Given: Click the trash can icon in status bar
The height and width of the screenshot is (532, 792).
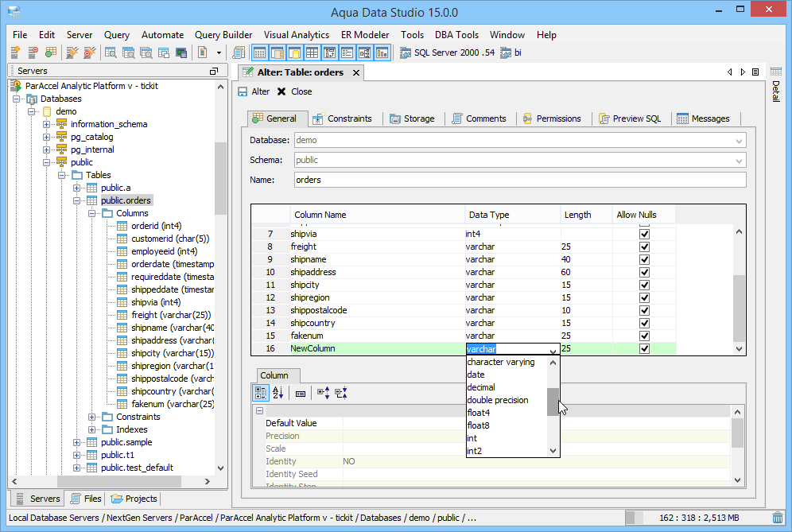Looking at the screenshot, I should pos(778,518).
